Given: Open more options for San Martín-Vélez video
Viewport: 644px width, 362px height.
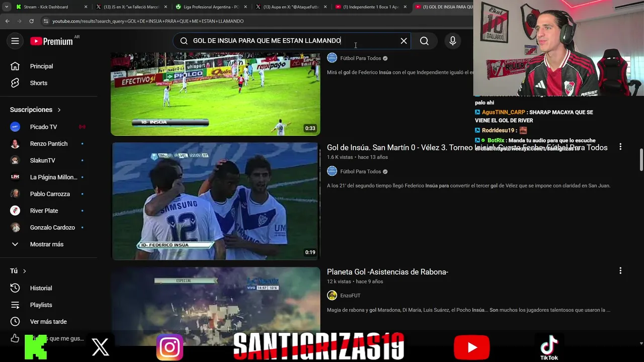Looking at the screenshot, I should click(x=620, y=147).
